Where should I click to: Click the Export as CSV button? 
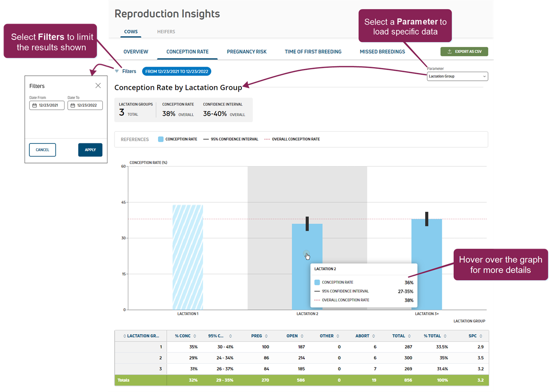click(464, 52)
